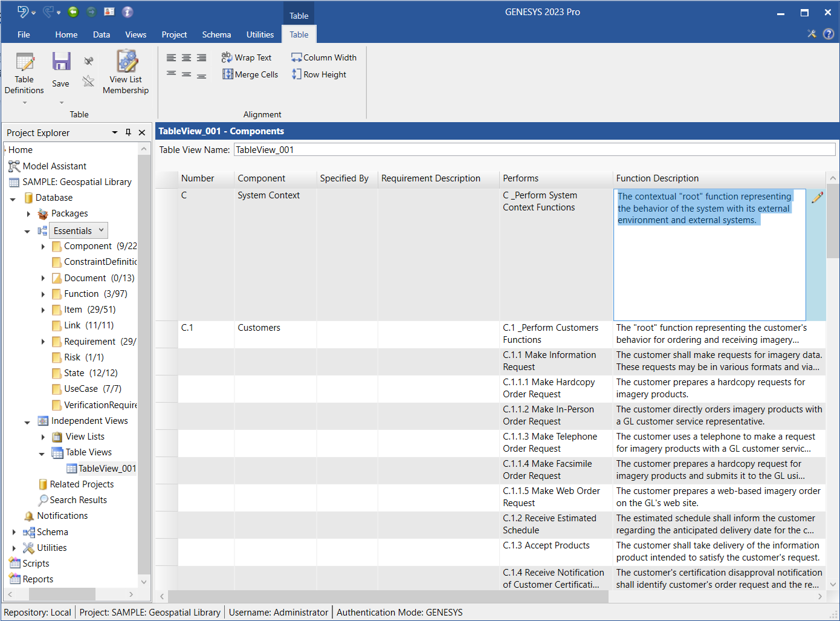840x621 pixels.
Task: Open Project Explorer panel options dropdown
Action: [x=115, y=132]
